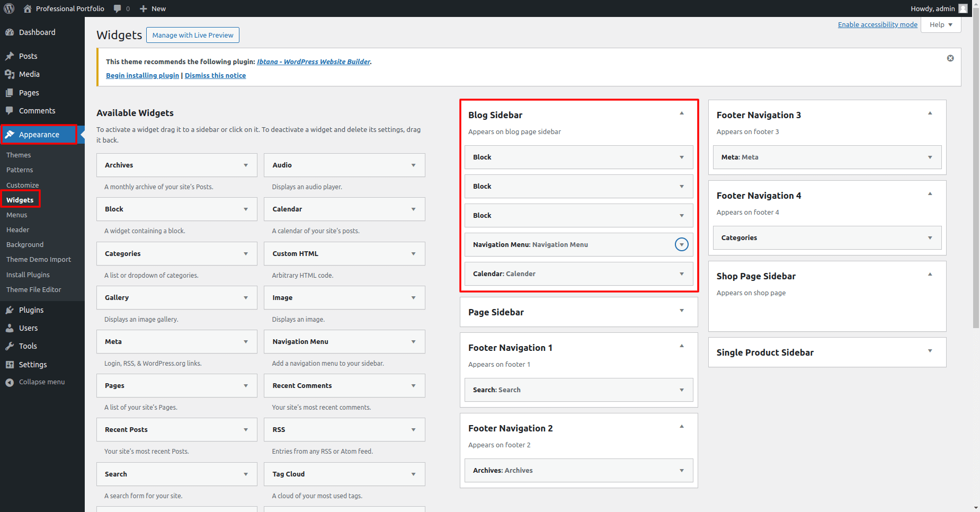Viewport: 980px width, 512px height.
Task: Collapse the Footer Navigation 3 area
Action: click(x=930, y=113)
